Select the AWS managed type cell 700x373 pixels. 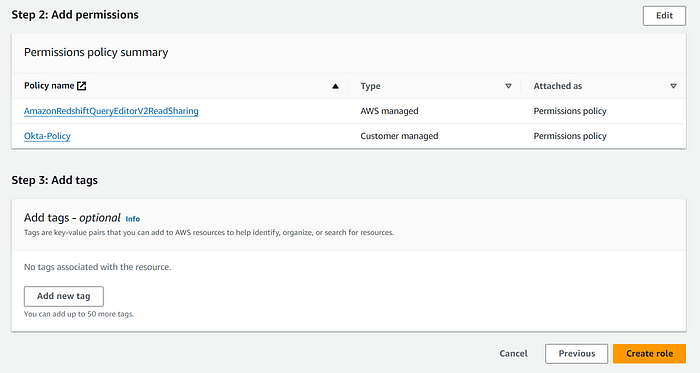(x=389, y=111)
